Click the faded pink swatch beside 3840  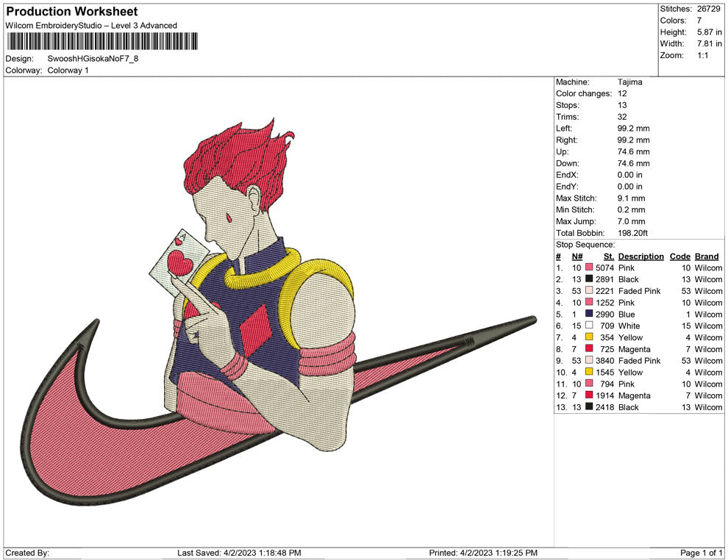click(589, 360)
